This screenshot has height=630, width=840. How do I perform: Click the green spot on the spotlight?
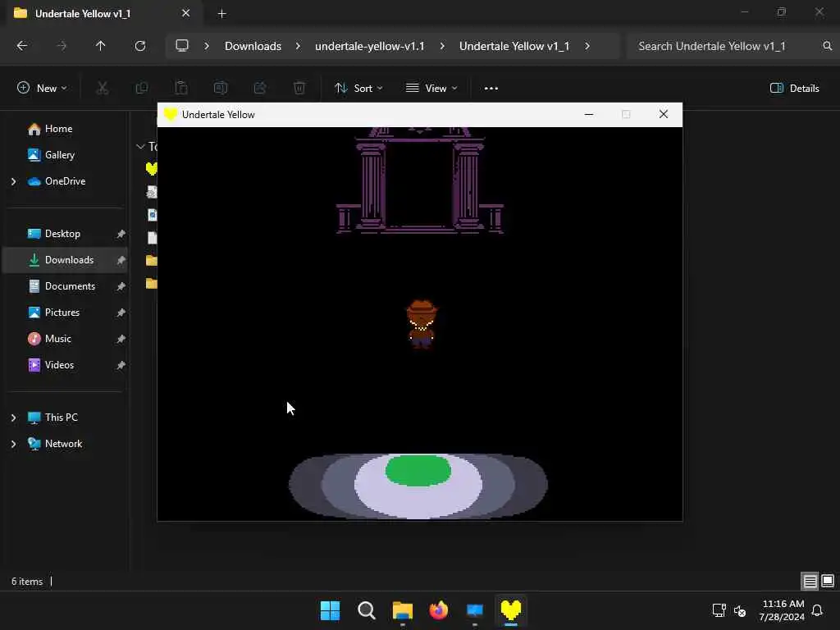pos(418,470)
